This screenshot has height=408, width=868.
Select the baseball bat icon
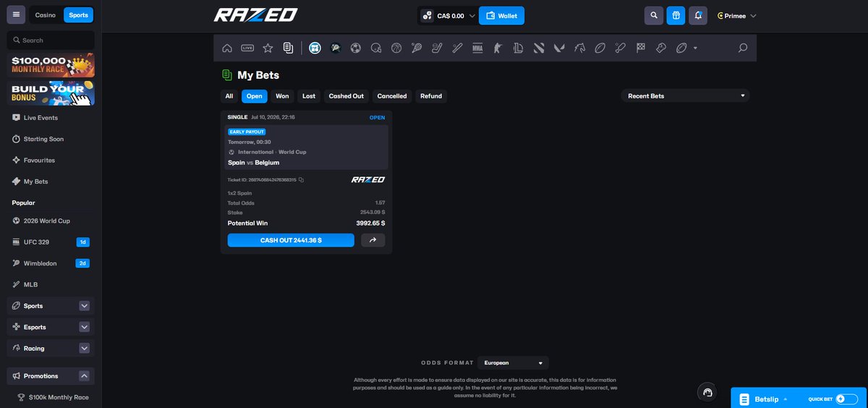tap(457, 48)
